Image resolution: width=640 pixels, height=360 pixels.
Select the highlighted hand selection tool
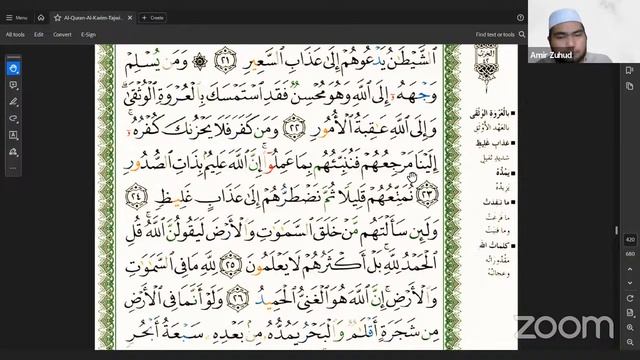(13, 69)
